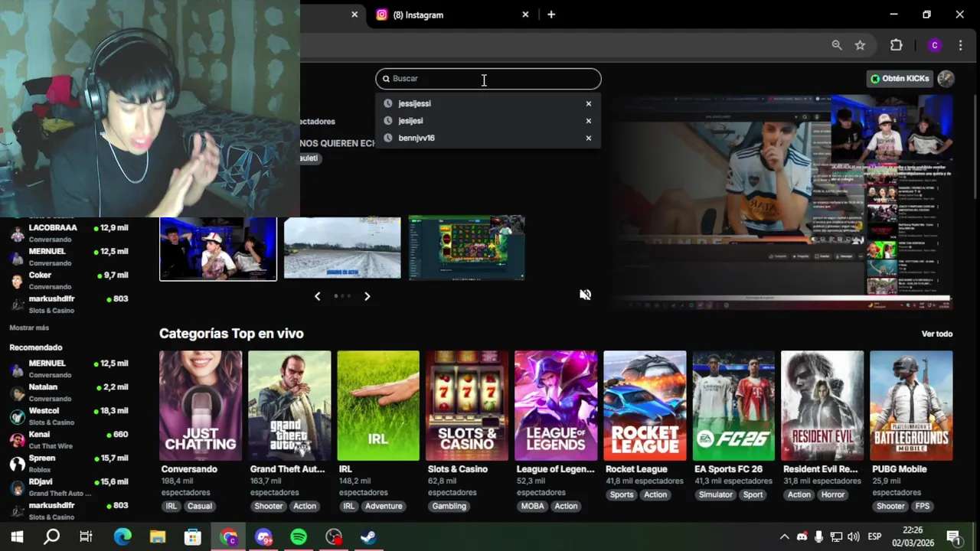Open the Windows Start menu
980x551 pixels.
click(17, 537)
